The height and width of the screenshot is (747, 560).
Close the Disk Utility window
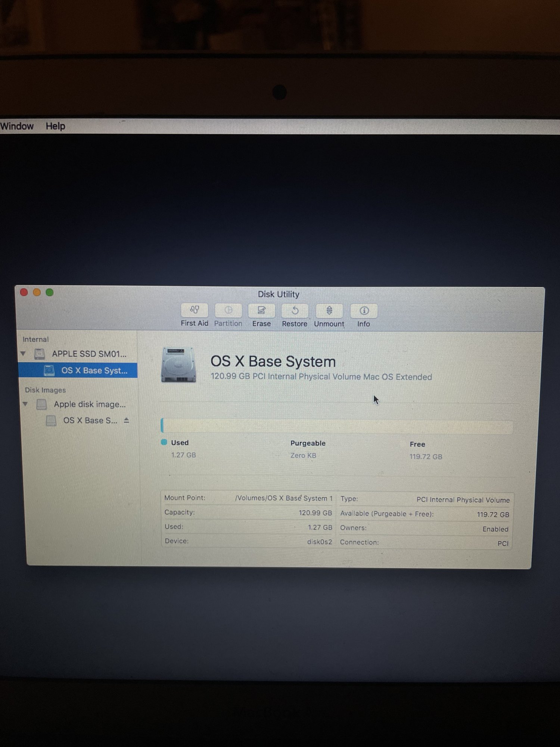pyautogui.click(x=24, y=292)
